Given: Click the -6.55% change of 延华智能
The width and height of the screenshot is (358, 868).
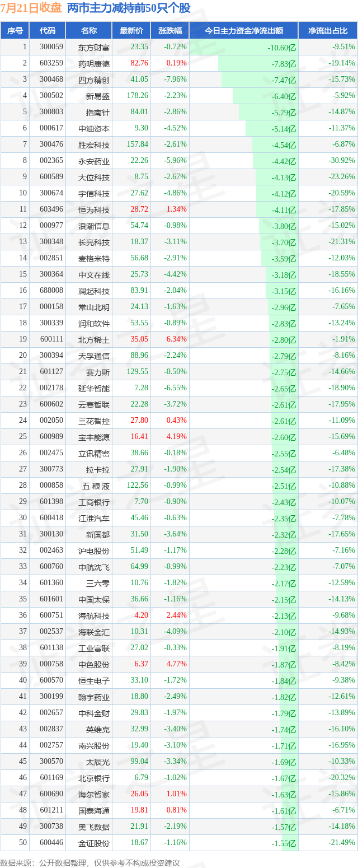Looking at the screenshot, I should (176, 388).
